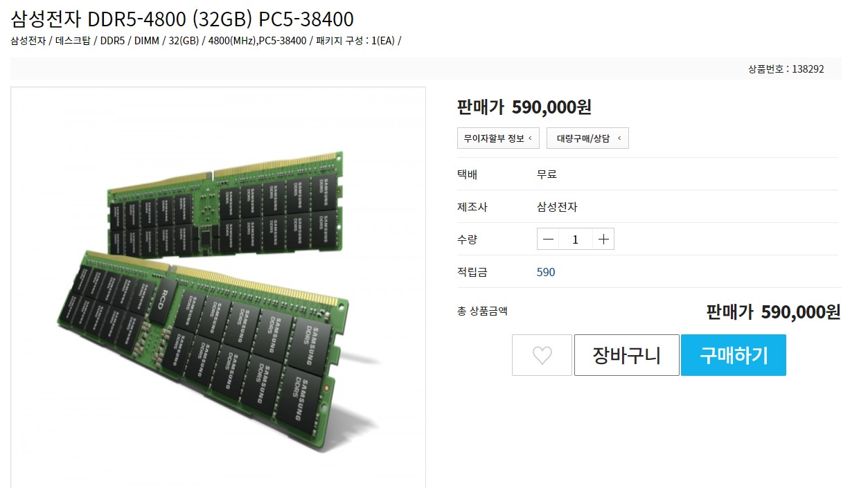Add product to wishlist with heart icon

(x=542, y=355)
